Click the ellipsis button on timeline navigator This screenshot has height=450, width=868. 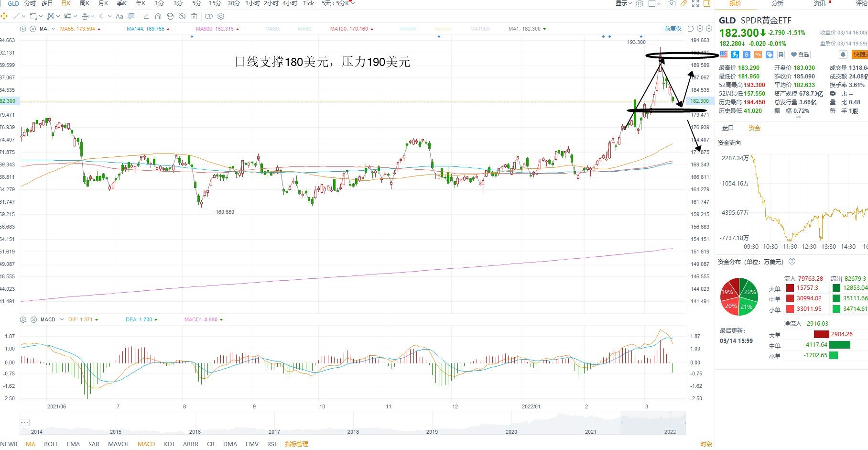click(x=24, y=422)
